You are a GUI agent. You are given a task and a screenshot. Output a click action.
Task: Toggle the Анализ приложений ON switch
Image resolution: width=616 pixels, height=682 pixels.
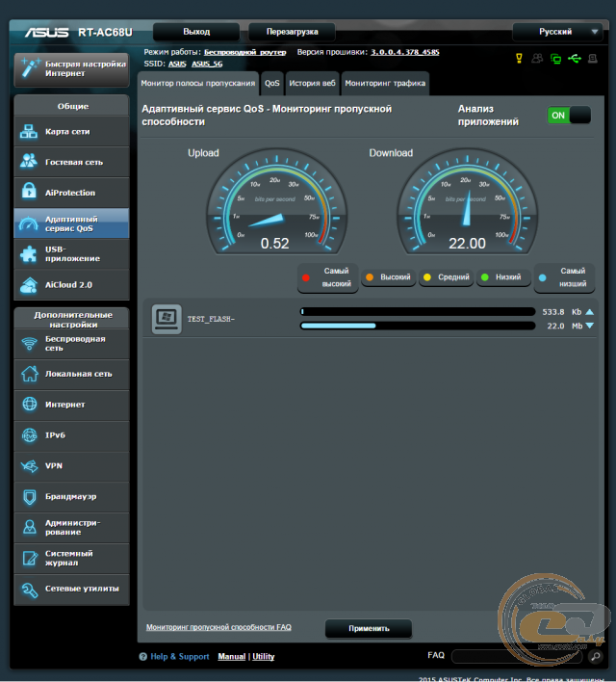tap(569, 116)
